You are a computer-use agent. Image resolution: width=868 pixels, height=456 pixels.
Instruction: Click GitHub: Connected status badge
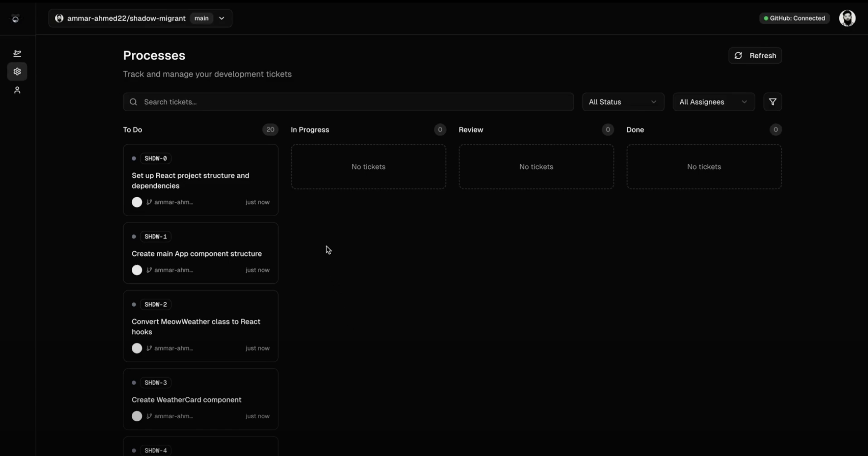[794, 18]
